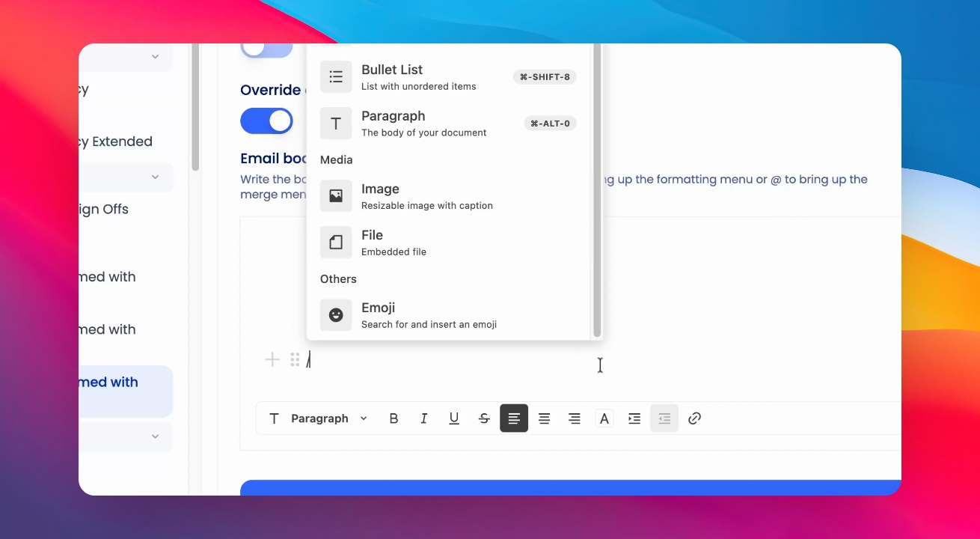Click 'Resizable image with caption' text
Image resolution: width=980 pixels, height=539 pixels.
tap(427, 206)
